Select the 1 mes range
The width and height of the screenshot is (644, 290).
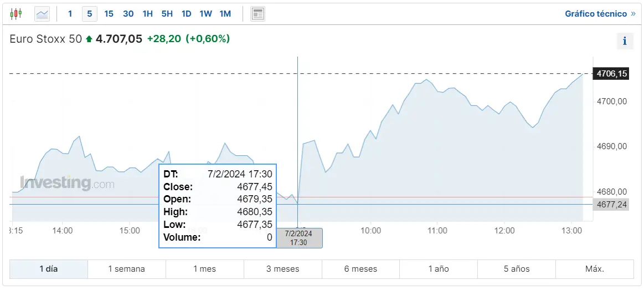(x=205, y=269)
